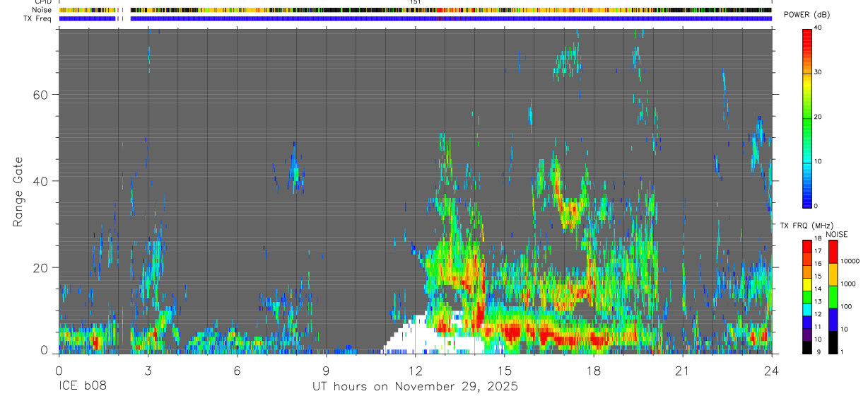Click the '40' label on POWER colorbar

pyautogui.click(x=819, y=28)
